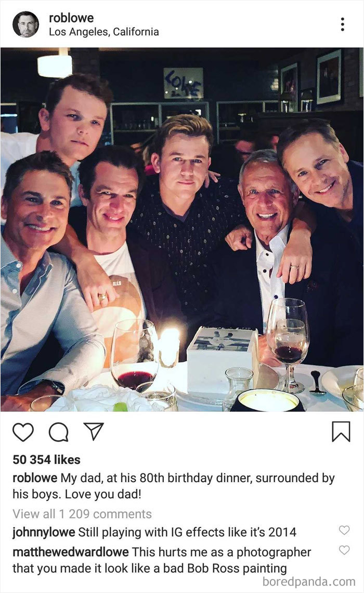Like matthewedwardlowe's comment via its heart icon
This screenshot has width=364, height=593.
point(343,550)
